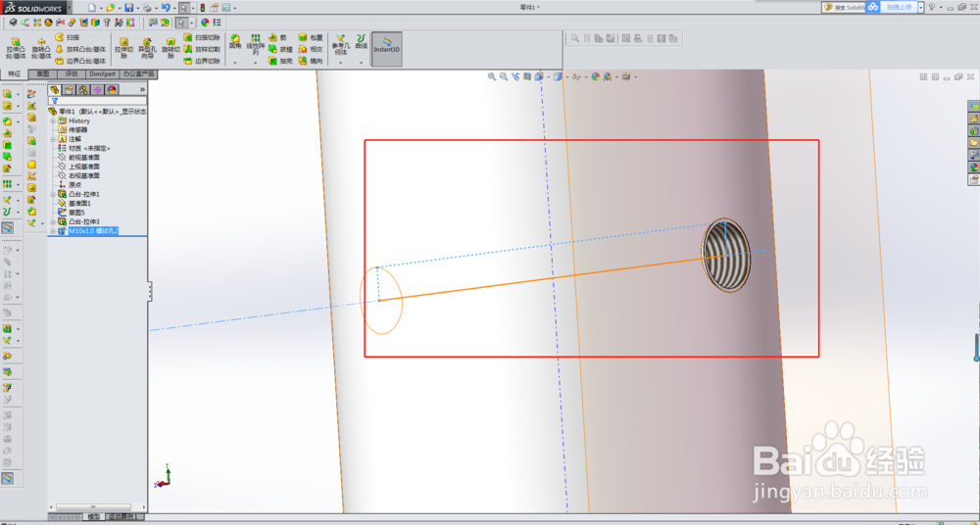Click the 扫描切除 swept cut tool

(202, 37)
